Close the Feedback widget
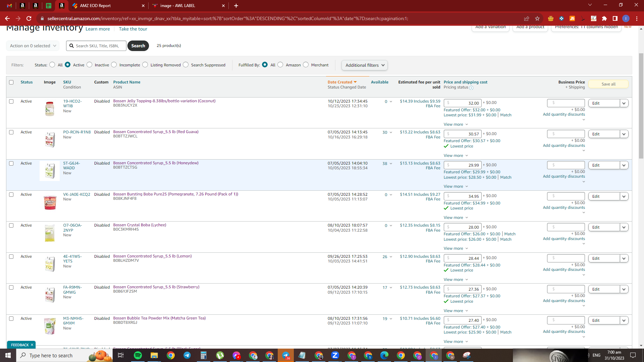The image size is (644, 362). tap(32, 345)
